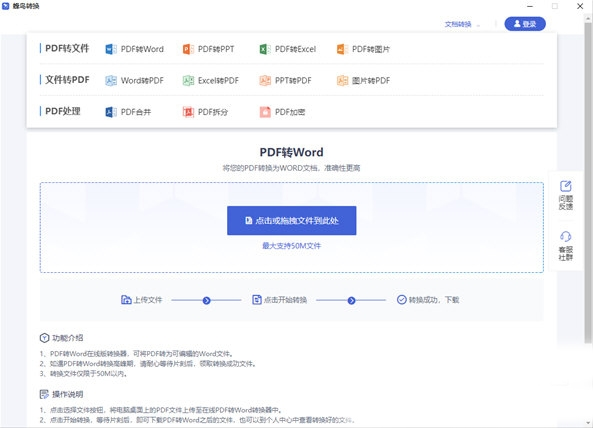Choose the PDF转PPT conversion icon

click(188, 49)
